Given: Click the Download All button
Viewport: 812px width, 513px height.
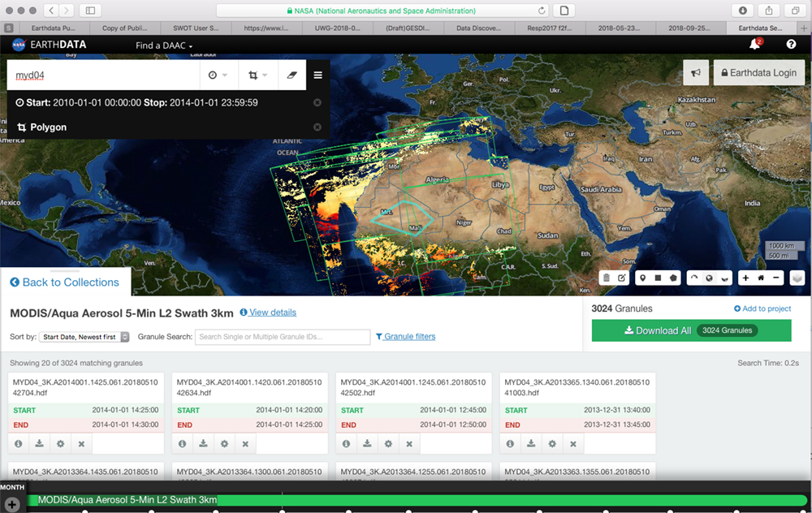Looking at the screenshot, I should [x=691, y=330].
